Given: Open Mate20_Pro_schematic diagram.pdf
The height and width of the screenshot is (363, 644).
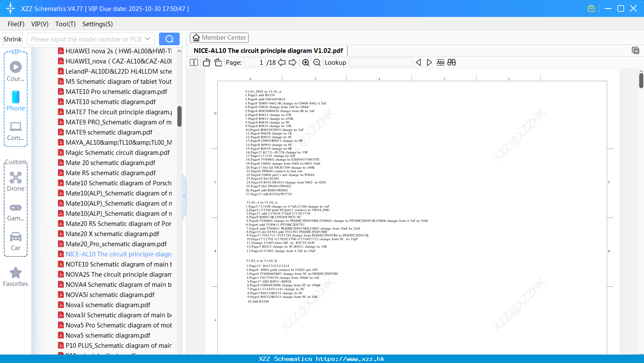Looking at the screenshot, I should 116,244.
